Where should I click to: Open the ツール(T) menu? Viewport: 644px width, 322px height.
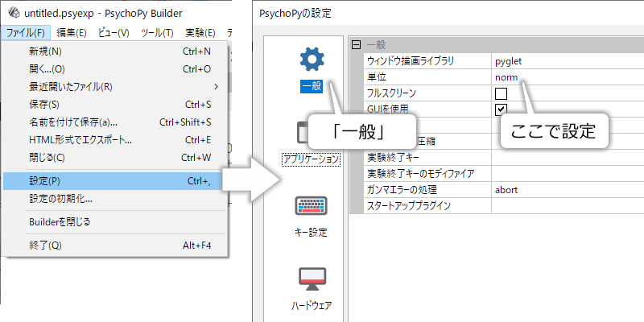point(157,33)
